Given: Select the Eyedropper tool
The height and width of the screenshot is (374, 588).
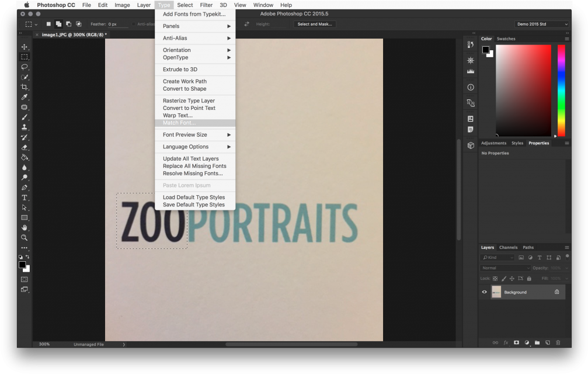Looking at the screenshot, I should (25, 97).
